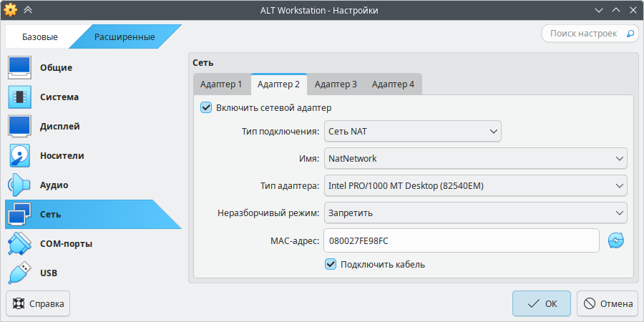
Task: Switch to the Адаптер 1 tab
Action: point(221,84)
